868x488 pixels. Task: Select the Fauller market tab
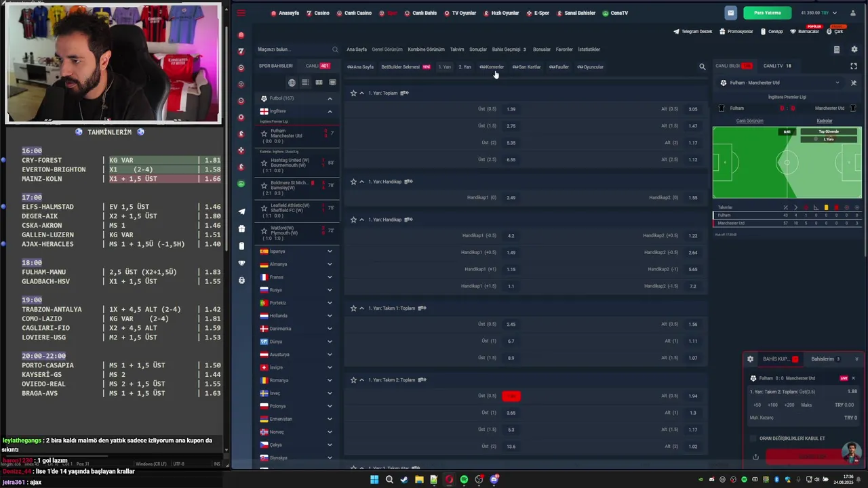(559, 67)
